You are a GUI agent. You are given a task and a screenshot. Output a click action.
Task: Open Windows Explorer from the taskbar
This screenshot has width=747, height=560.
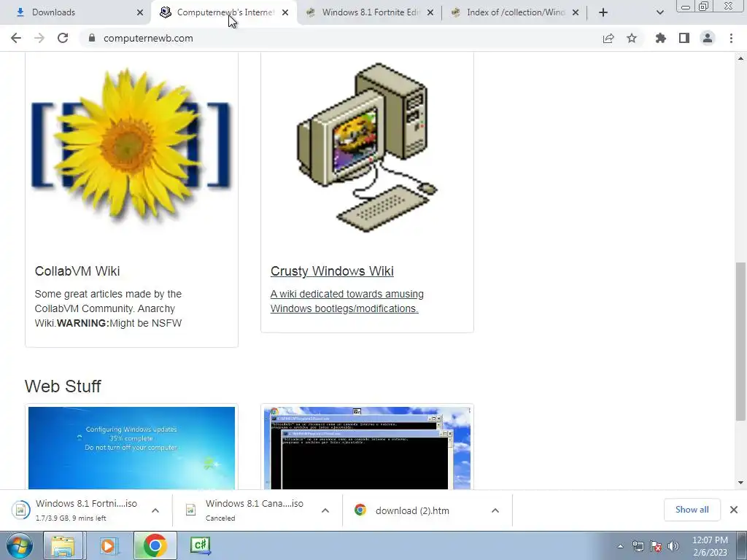pos(63,545)
